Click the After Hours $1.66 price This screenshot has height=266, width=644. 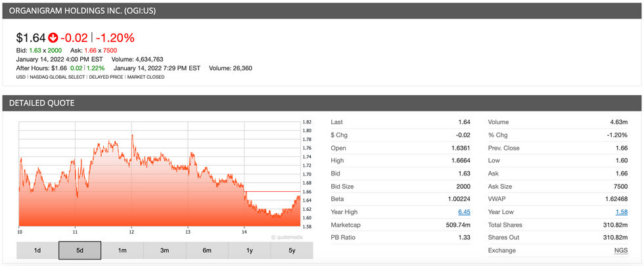58,68
